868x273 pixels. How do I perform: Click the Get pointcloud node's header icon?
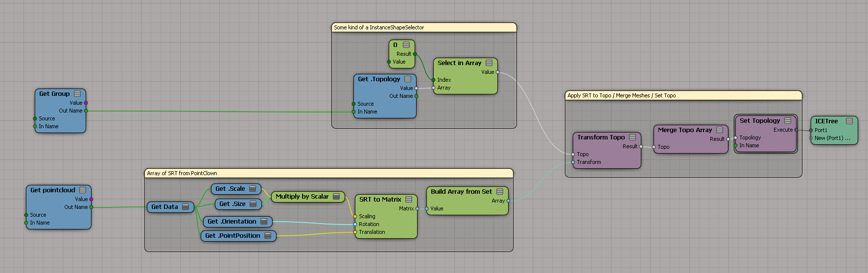click(83, 190)
